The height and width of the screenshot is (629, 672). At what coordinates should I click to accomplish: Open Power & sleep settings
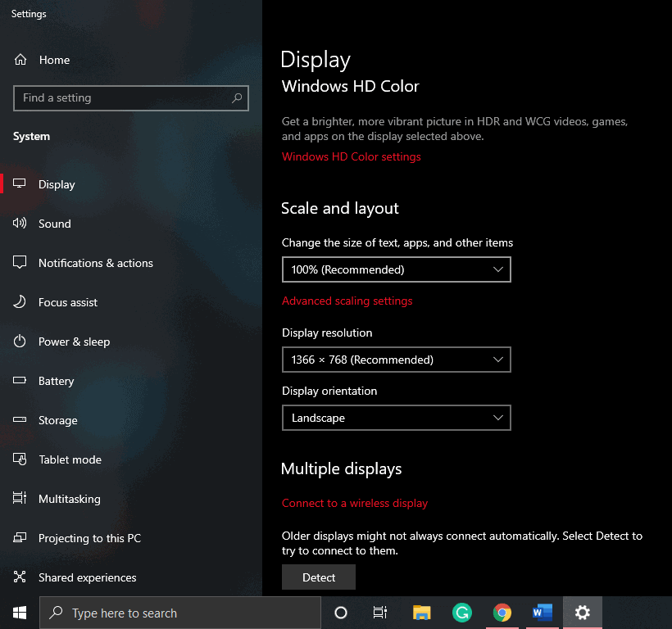(74, 342)
